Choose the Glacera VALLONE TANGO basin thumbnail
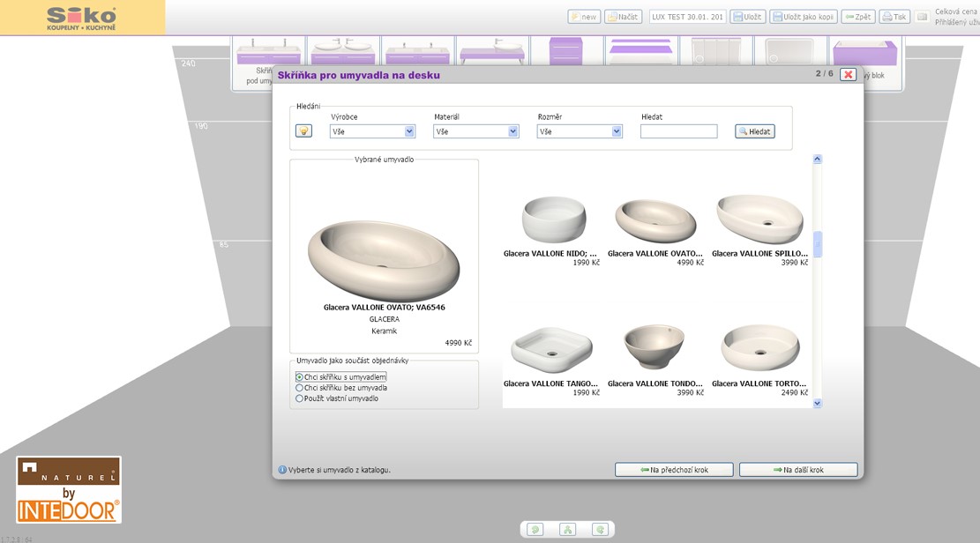The width and height of the screenshot is (980, 543). click(551, 350)
